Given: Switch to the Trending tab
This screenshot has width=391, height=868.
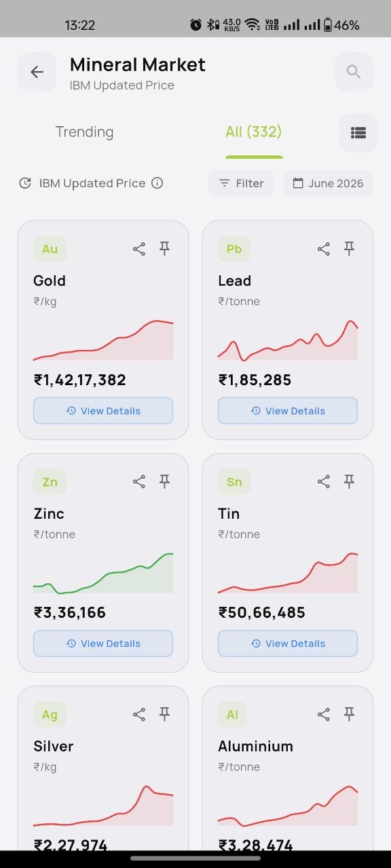Looking at the screenshot, I should [84, 132].
